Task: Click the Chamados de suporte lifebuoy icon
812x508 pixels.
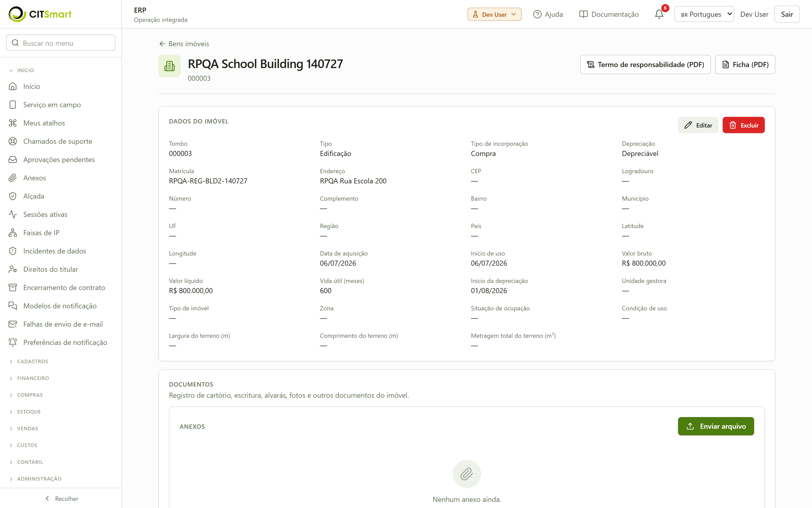Action: click(x=13, y=141)
